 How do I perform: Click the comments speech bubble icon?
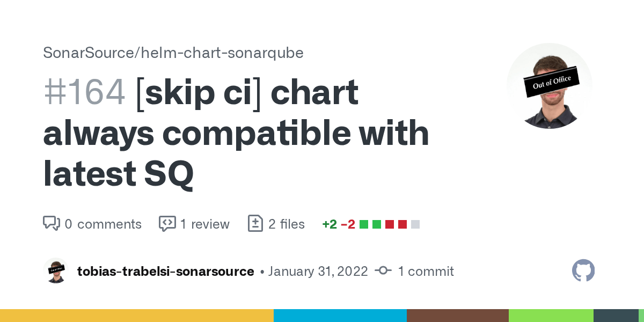pyautogui.click(x=52, y=224)
